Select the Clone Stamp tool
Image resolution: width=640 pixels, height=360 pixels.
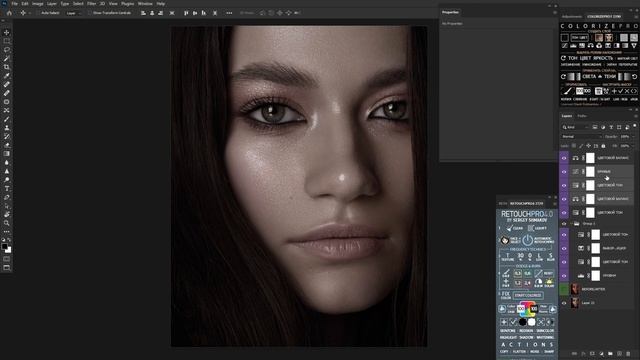pyautogui.click(x=7, y=128)
